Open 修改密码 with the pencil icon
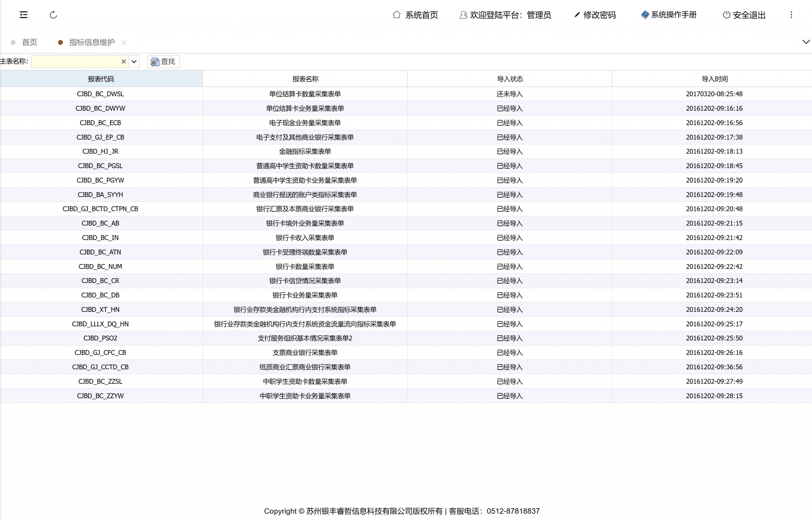Viewport: 812px width, 520px height. click(x=577, y=15)
